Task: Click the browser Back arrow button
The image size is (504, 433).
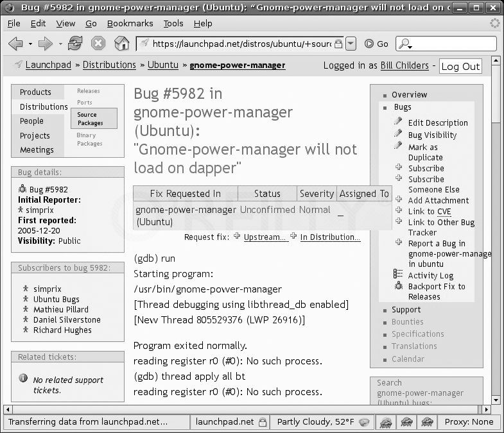Action: point(15,44)
